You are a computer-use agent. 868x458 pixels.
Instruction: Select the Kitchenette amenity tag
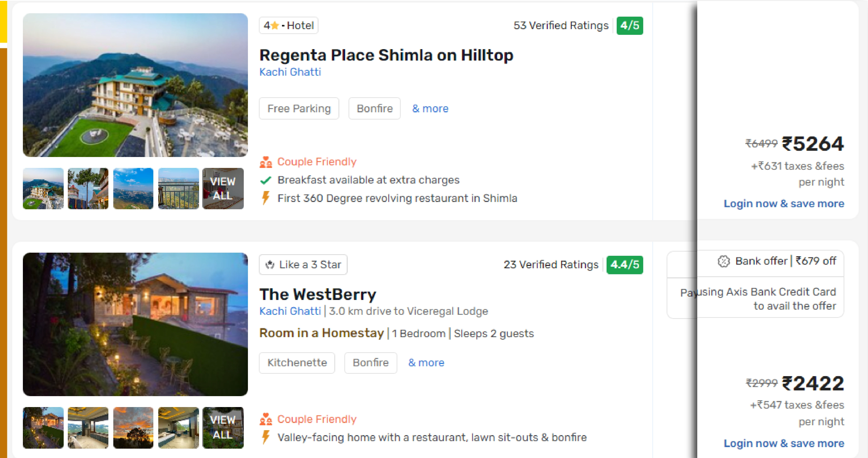point(297,363)
